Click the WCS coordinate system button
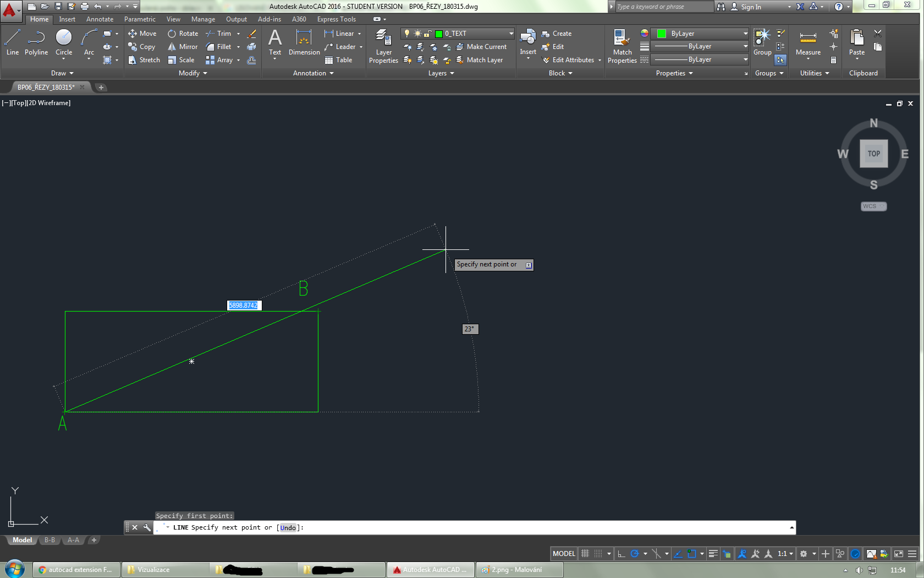 click(x=873, y=206)
